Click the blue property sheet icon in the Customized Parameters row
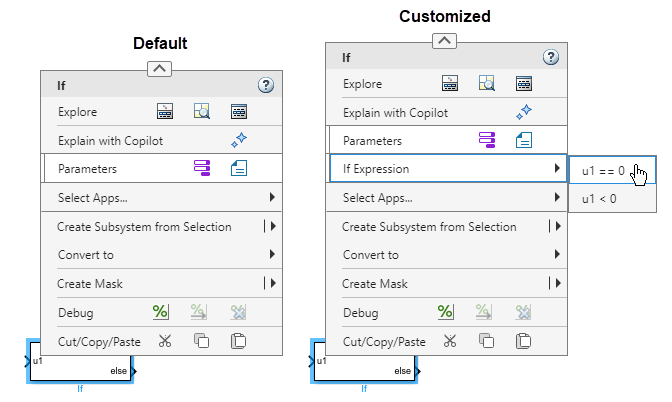The height and width of the screenshot is (402, 672). click(x=523, y=141)
